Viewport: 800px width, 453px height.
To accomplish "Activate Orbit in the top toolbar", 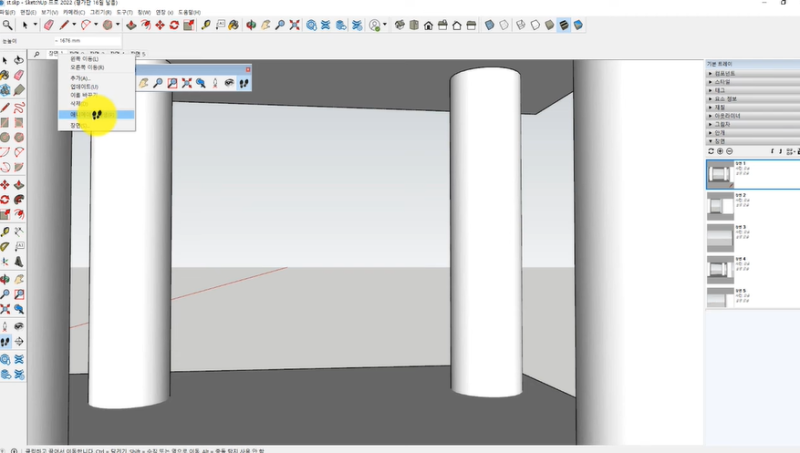I will [251, 25].
